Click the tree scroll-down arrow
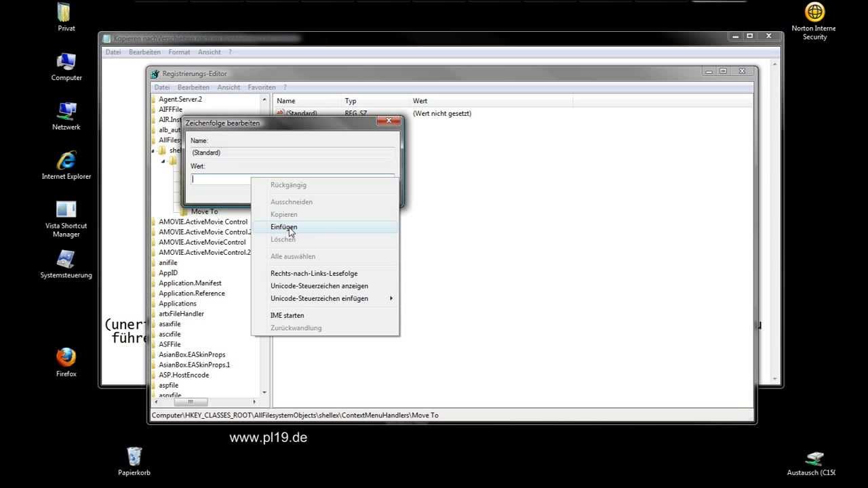The image size is (868, 488). pos(264,392)
